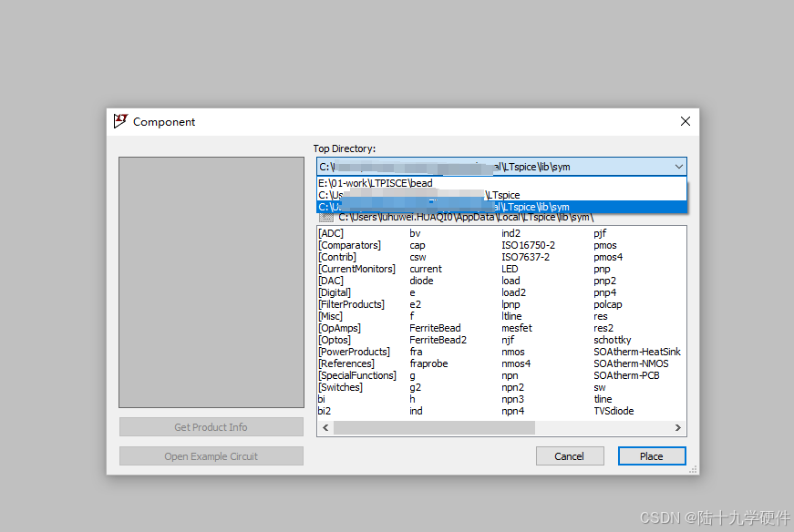Screen dimensions: 794x532
Task: Choose the directory option ending in \LTspice
Action: (x=501, y=195)
